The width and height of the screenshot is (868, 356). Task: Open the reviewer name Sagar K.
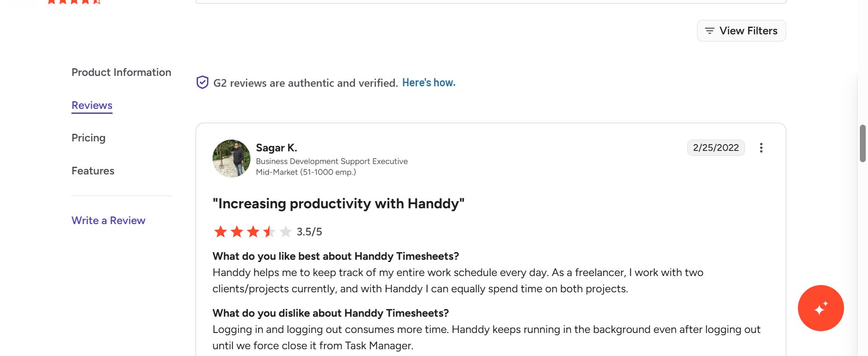[x=276, y=148]
